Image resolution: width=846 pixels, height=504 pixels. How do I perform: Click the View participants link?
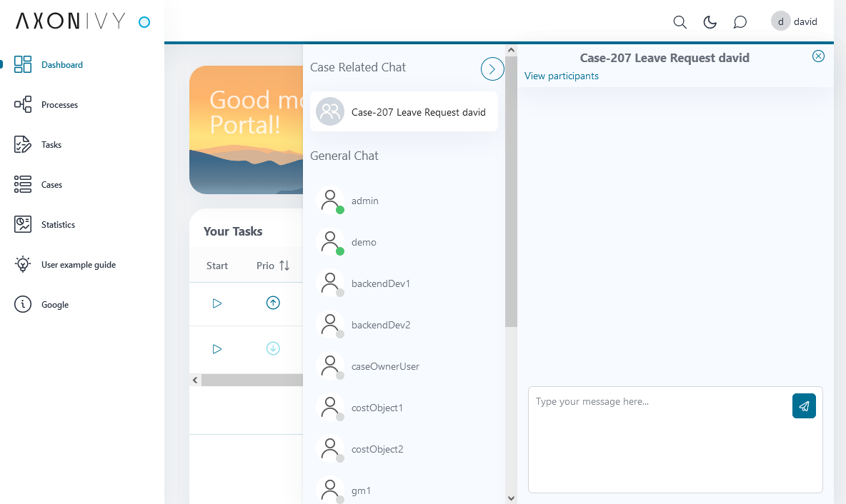point(562,76)
